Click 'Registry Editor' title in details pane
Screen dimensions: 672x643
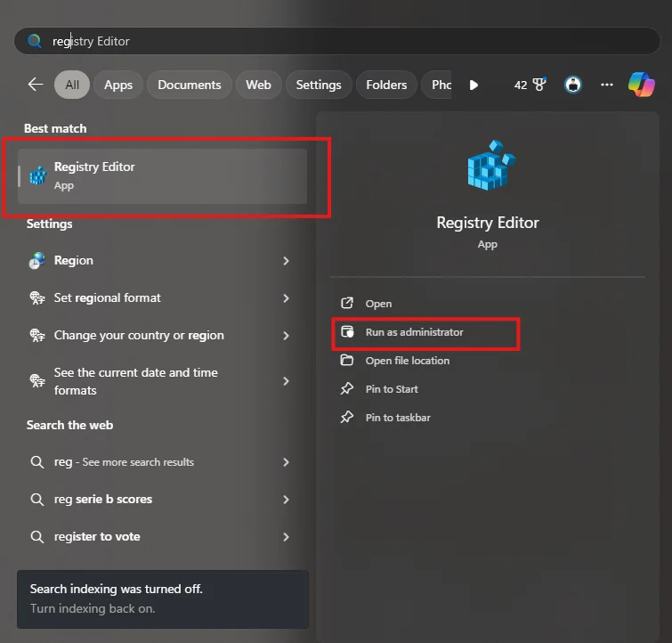[487, 223]
